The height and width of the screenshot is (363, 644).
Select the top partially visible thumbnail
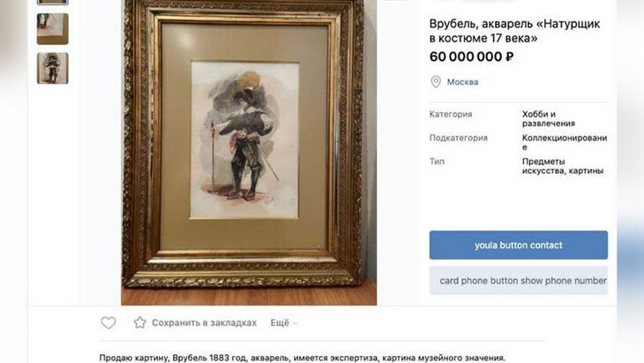pos(52,2)
